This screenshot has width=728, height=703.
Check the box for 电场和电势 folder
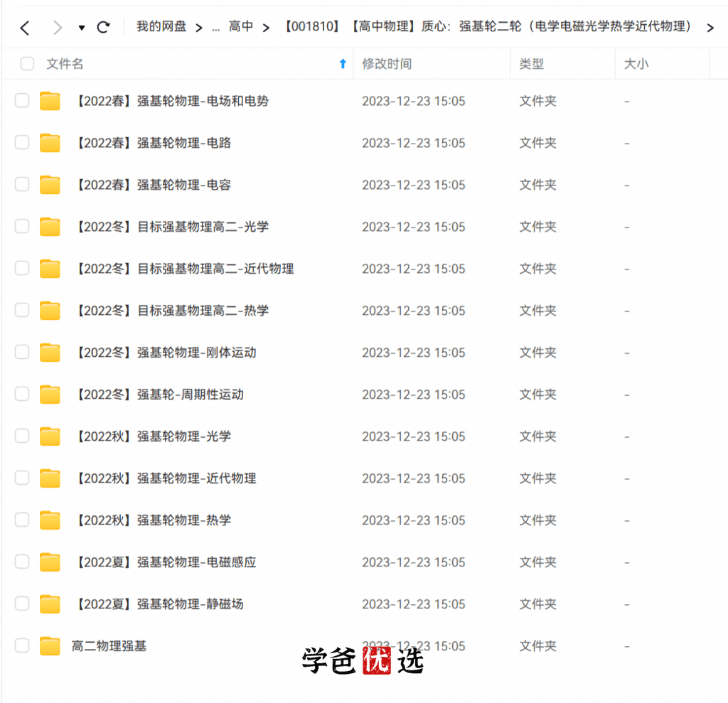(x=22, y=101)
